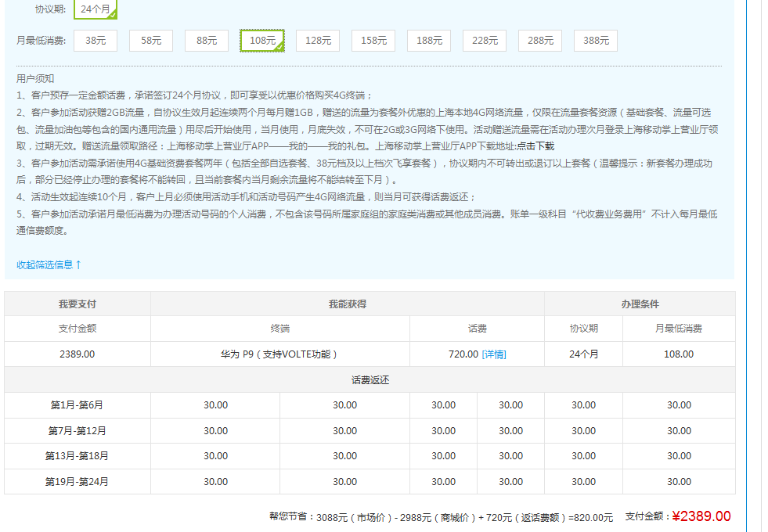Choose the 88元 monthly minimum option

(207, 41)
